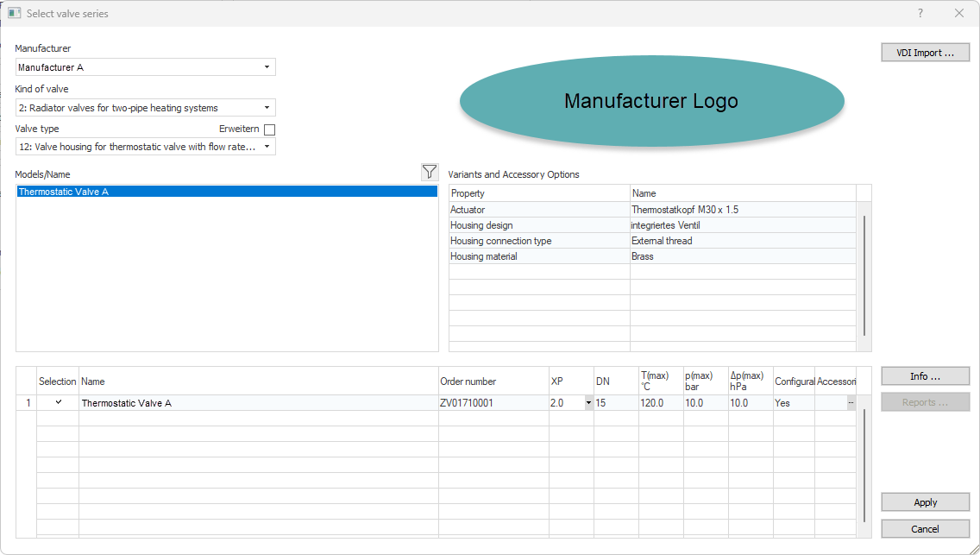This screenshot has width=980, height=555.
Task: Open the Manufacturer dropdown
Action: pyautogui.click(x=267, y=66)
